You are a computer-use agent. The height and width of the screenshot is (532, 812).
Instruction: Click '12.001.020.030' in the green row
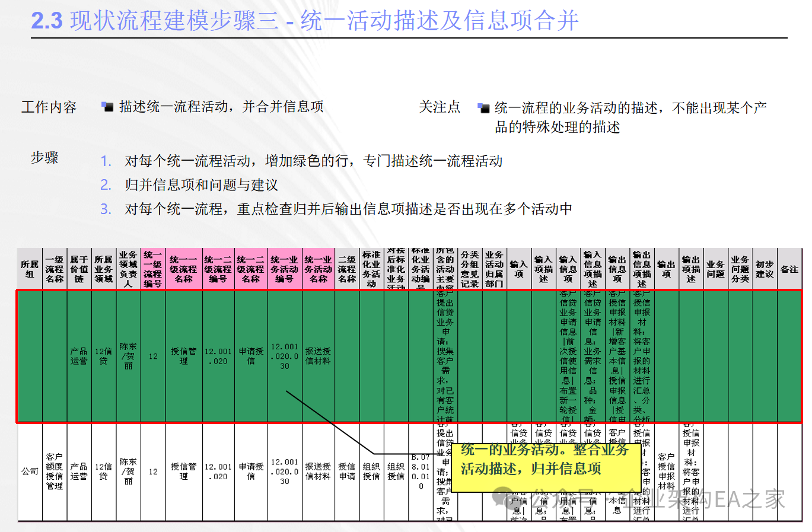tap(285, 356)
